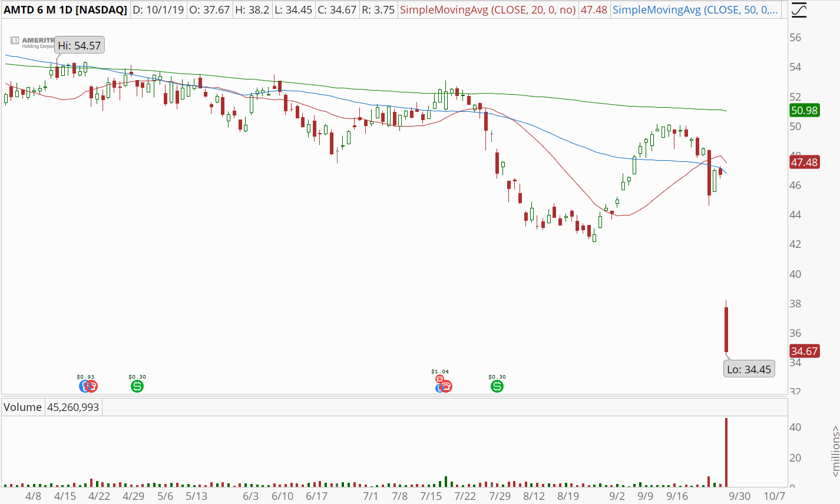This screenshot has height=504, width=840.
Task: Click the 44 level on price axis
Action: pyautogui.click(x=795, y=215)
